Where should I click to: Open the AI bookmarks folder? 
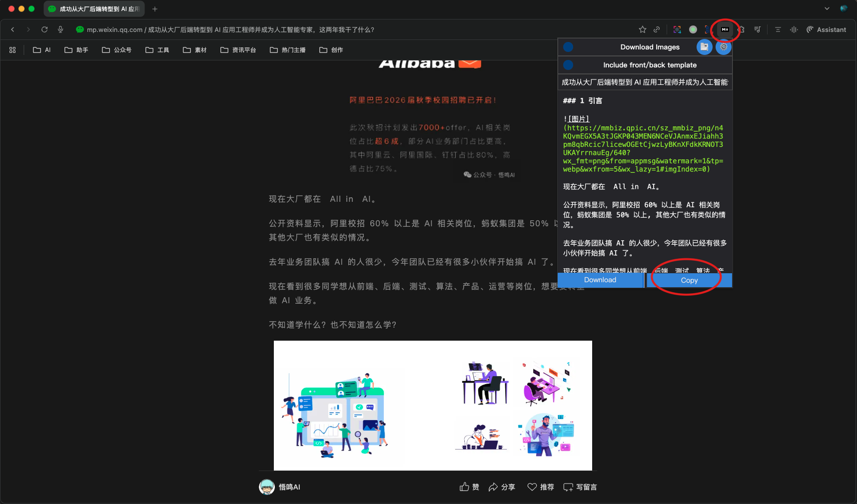click(x=41, y=50)
